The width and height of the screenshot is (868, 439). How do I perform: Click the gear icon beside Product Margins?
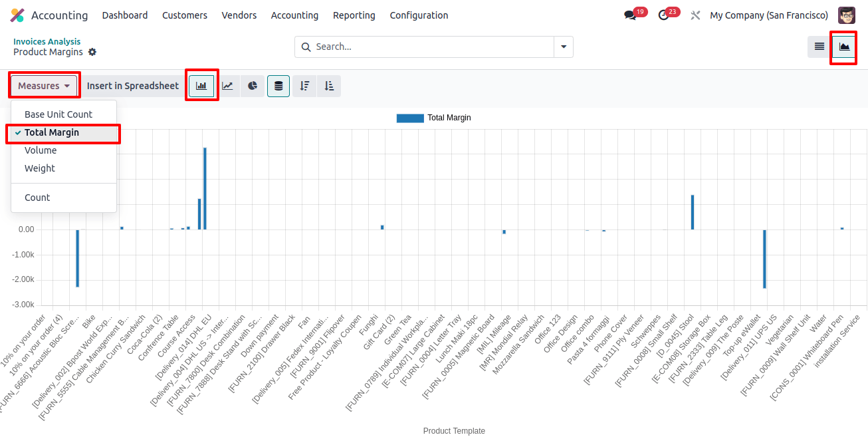point(92,52)
